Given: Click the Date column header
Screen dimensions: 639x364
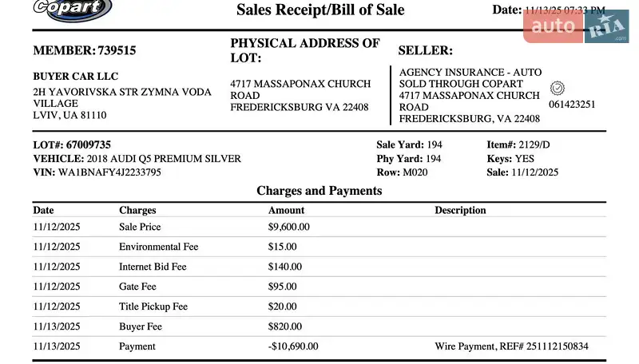Looking at the screenshot, I should point(43,210).
